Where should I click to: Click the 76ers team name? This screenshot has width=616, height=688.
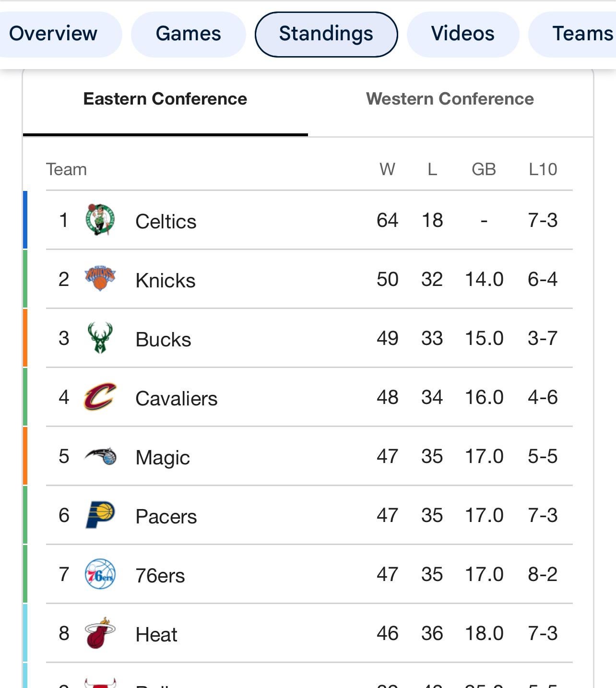tap(160, 575)
